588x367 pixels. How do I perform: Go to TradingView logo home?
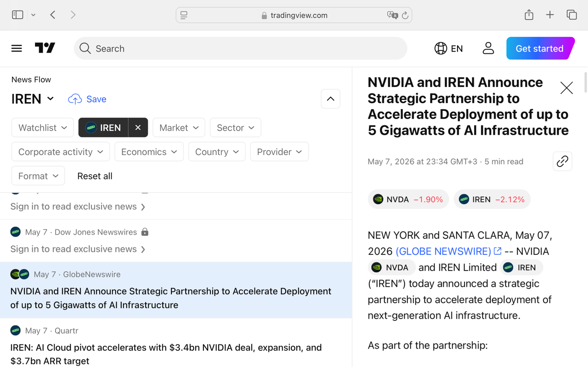tap(45, 48)
